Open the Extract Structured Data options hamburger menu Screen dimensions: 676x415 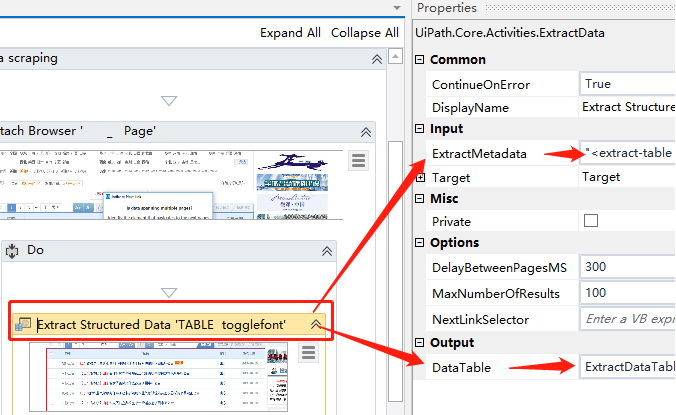pyautogui.click(x=308, y=353)
